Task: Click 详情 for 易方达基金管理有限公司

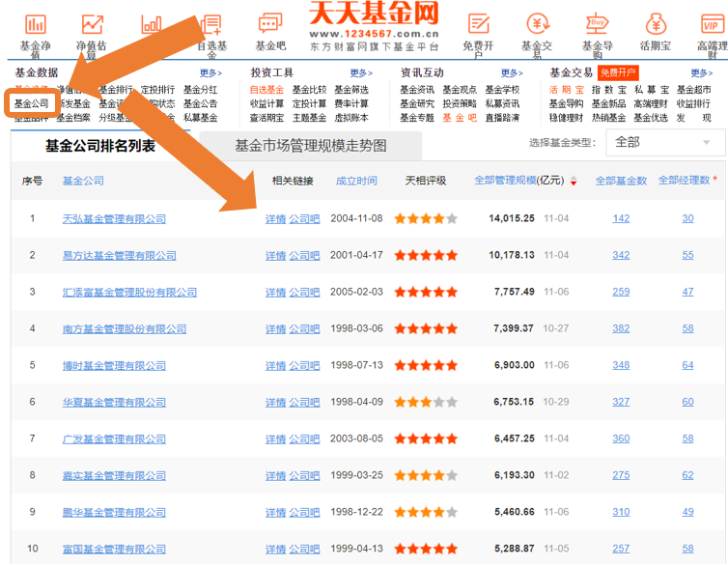Action: pyautogui.click(x=275, y=256)
